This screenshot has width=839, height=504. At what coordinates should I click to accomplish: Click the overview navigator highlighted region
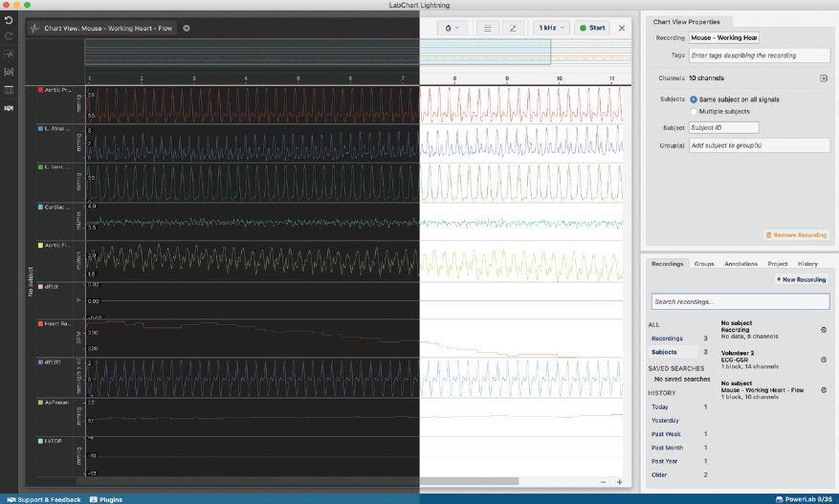(x=318, y=52)
